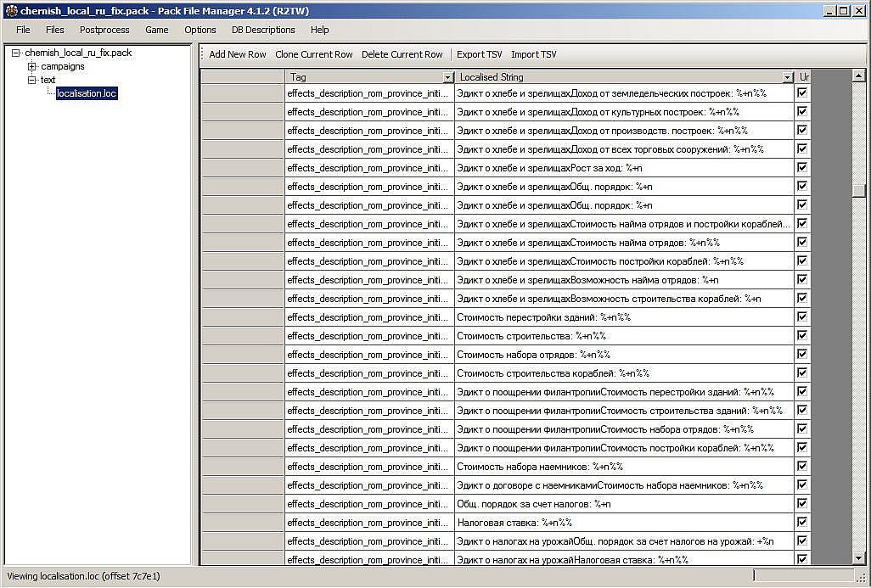Open the Postprocess menu
Image resolution: width=871 pixels, height=588 pixels.
104,30
